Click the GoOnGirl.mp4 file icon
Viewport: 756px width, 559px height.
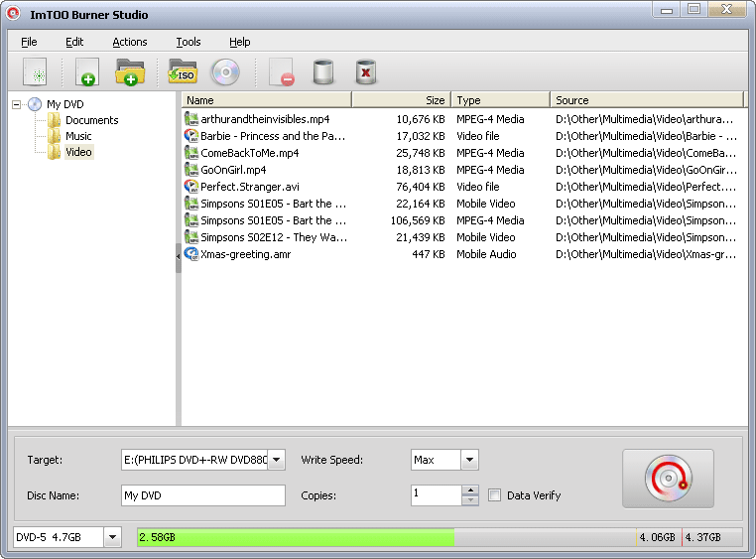[191, 170]
